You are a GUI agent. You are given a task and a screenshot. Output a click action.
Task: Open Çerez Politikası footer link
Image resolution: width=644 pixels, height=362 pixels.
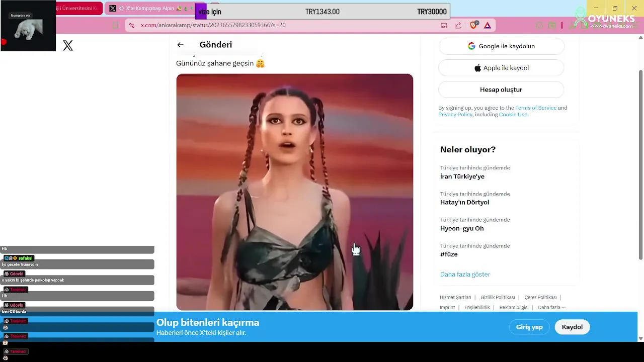tap(540, 298)
